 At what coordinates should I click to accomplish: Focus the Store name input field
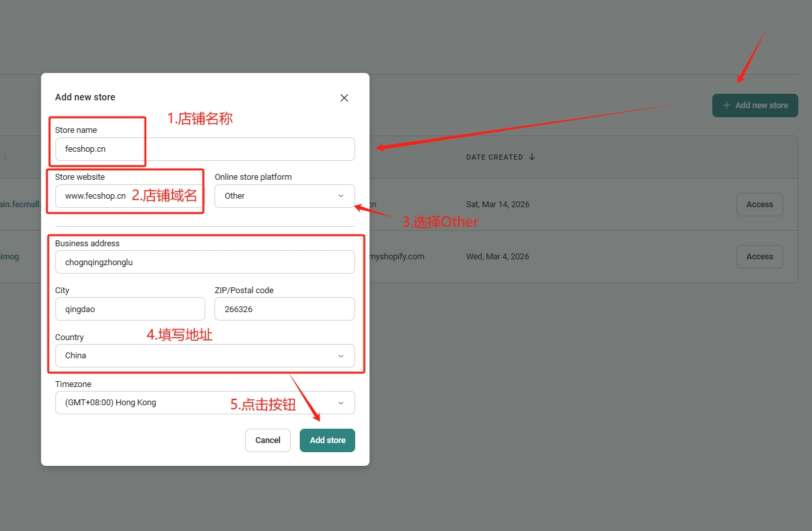click(x=205, y=149)
